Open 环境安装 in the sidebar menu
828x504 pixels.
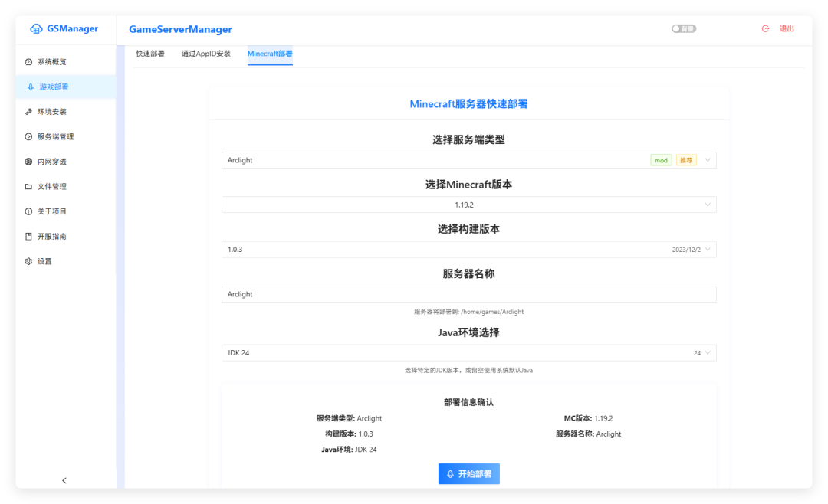[x=66, y=111]
